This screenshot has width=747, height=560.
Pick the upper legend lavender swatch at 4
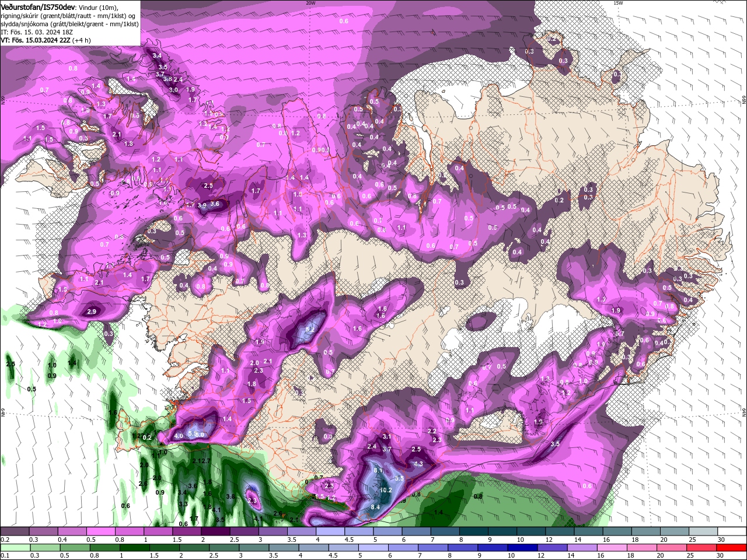coord(330,531)
